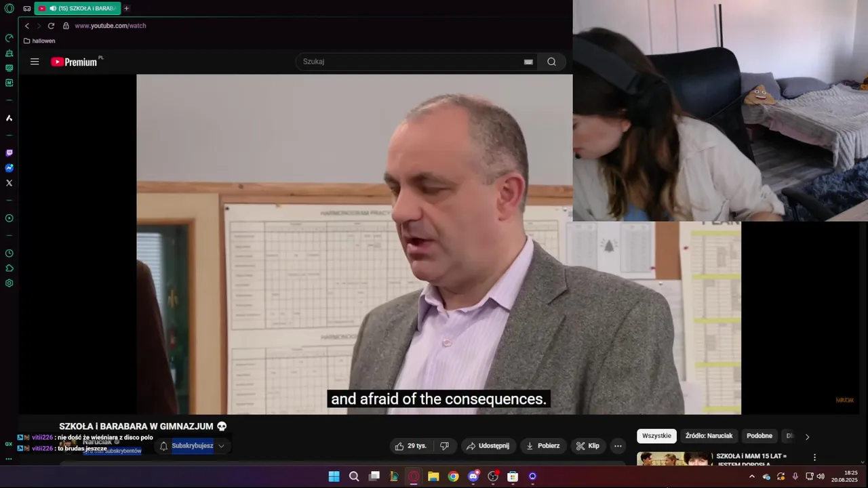Open sidebar three-dot setup menu
This screenshot has width=868, height=488.
pos(9,459)
